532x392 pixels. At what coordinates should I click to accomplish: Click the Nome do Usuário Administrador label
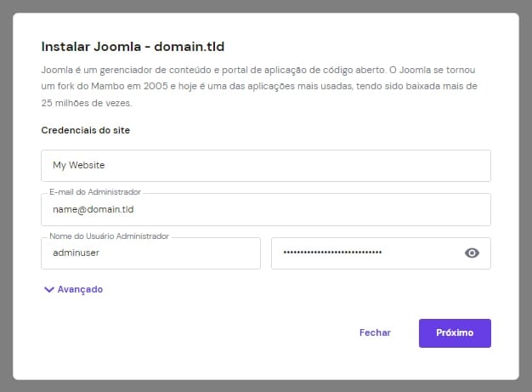click(110, 236)
